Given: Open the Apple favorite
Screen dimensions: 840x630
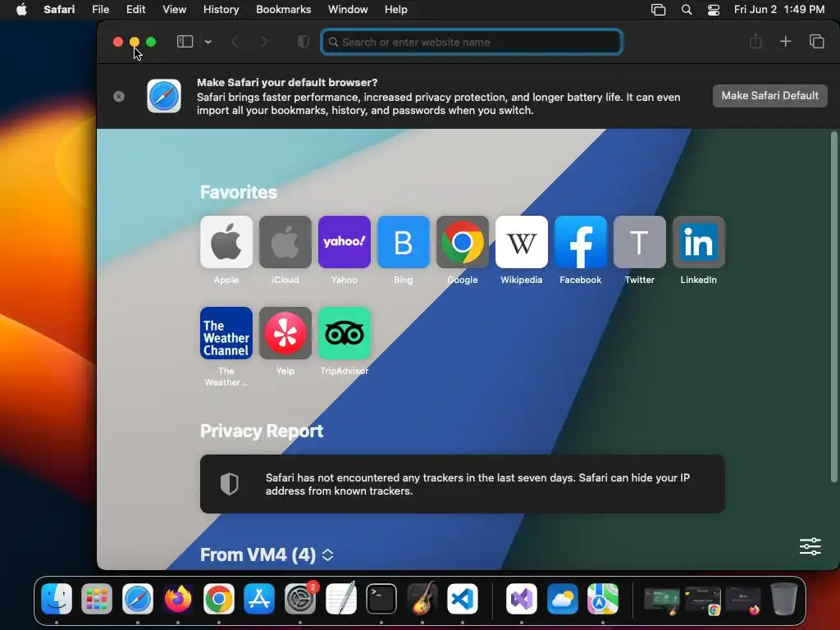Looking at the screenshot, I should (226, 242).
